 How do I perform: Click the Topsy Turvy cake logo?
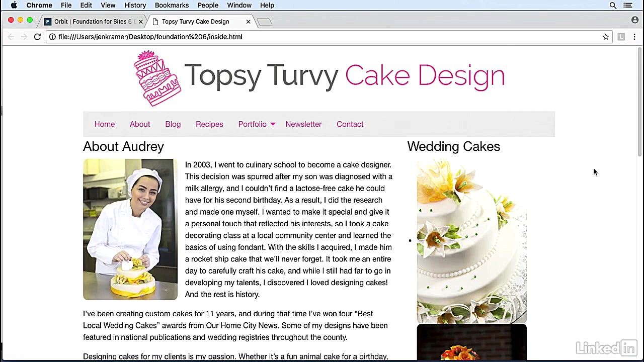[x=157, y=78]
